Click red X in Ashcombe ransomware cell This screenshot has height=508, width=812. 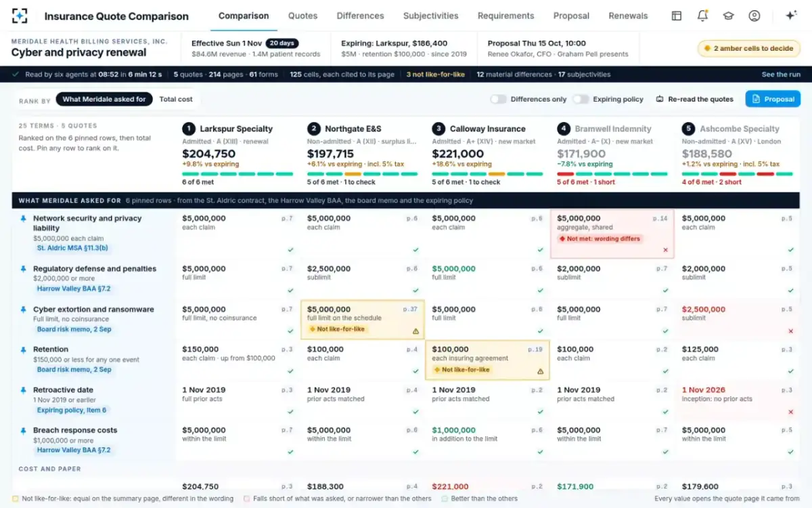(790, 331)
